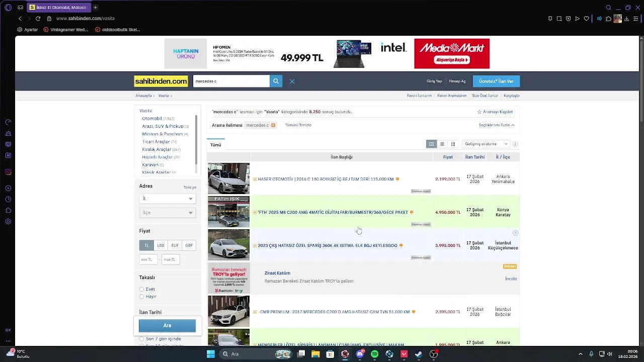Viewport: 644px width, 362px height.
Task: Open the browser snapshot tool icon
Action: [x=559, y=19]
